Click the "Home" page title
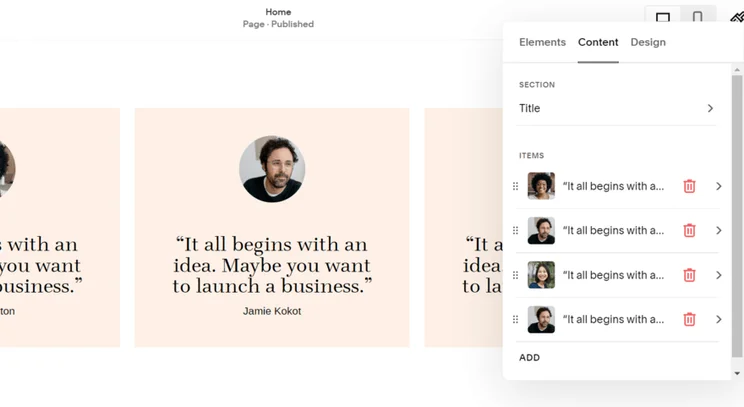Screen dimensions: 744x407 click(278, 12)
